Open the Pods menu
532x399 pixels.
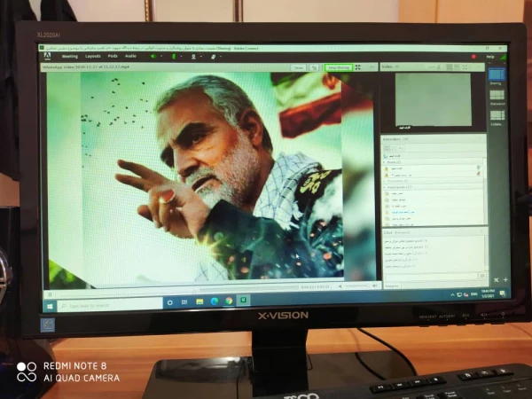pos(112,56)
